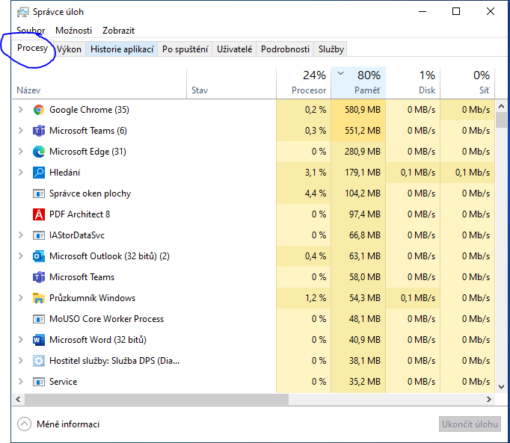This screenshot has height=443, width=510.
Task: Click the vertical scrollbar thumb
Action: click(x=501, y=120)
